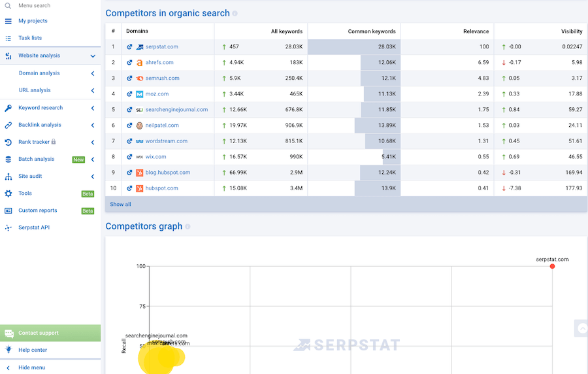This screenshot has height=374, width=588.
Task: Expand the Backlink analysis chevron
Action: (93, 126)
